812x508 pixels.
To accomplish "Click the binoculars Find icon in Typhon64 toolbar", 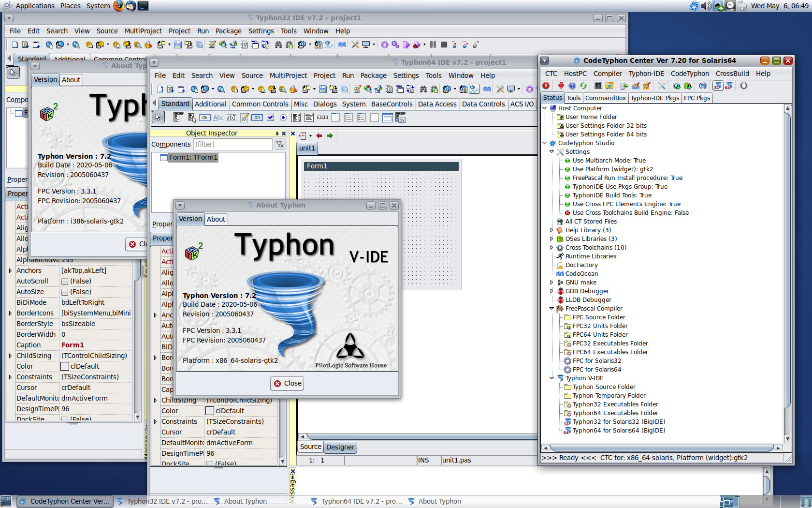I will (423, 89).
